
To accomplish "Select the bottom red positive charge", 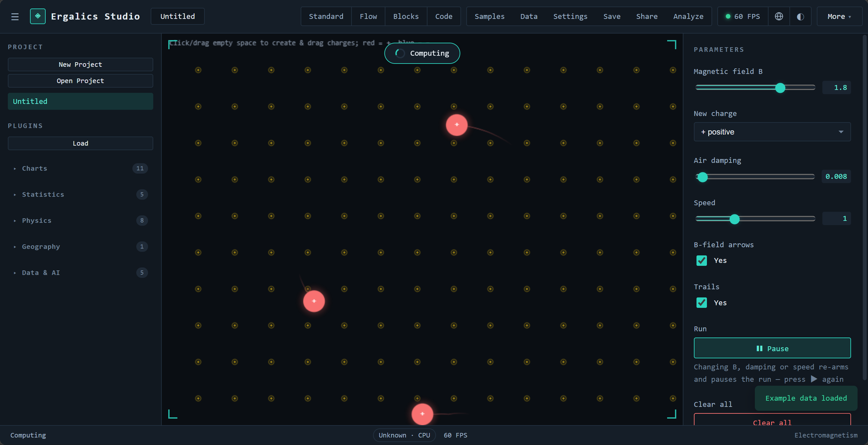I will (x=422, y=414).
